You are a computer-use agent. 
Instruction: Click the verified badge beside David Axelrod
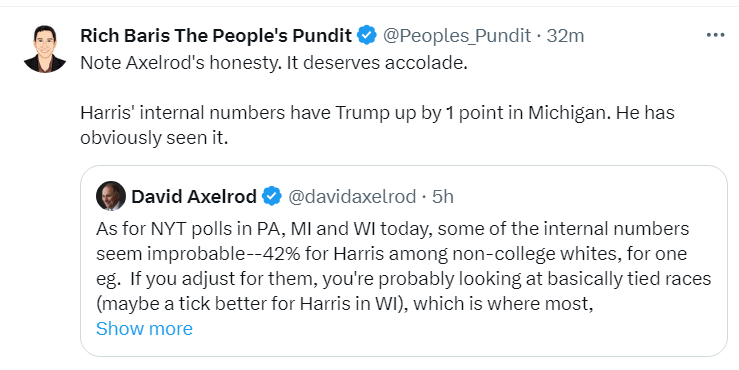tap(272, 196)
